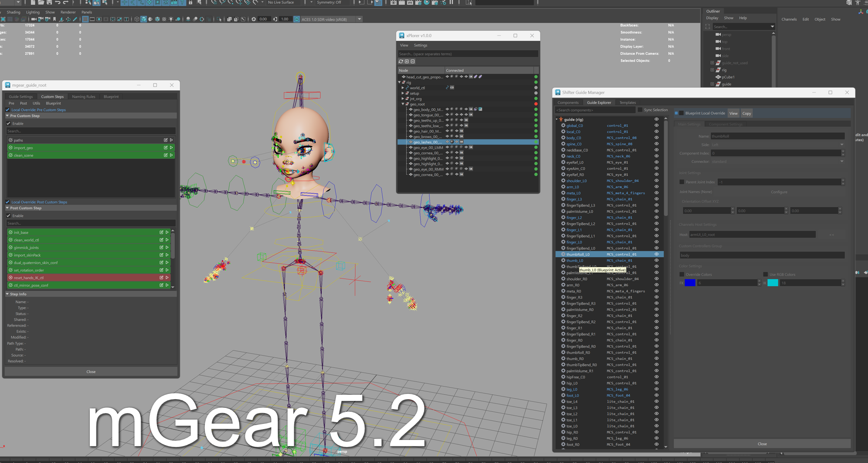Click the lock icon in the status line
The width and height of the screenshot is (868, 463).
[x=191, y=3]
